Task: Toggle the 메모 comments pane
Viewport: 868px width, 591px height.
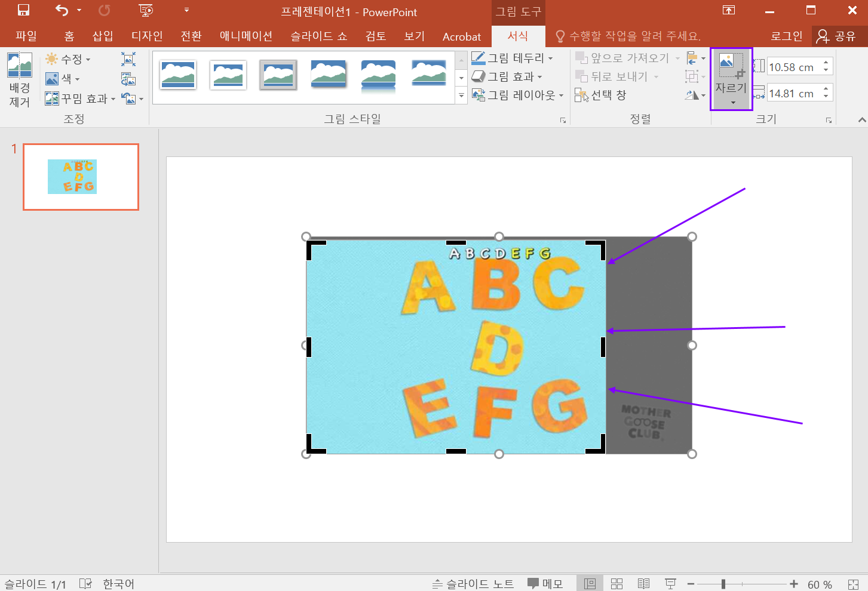Action: click(545, 584)
